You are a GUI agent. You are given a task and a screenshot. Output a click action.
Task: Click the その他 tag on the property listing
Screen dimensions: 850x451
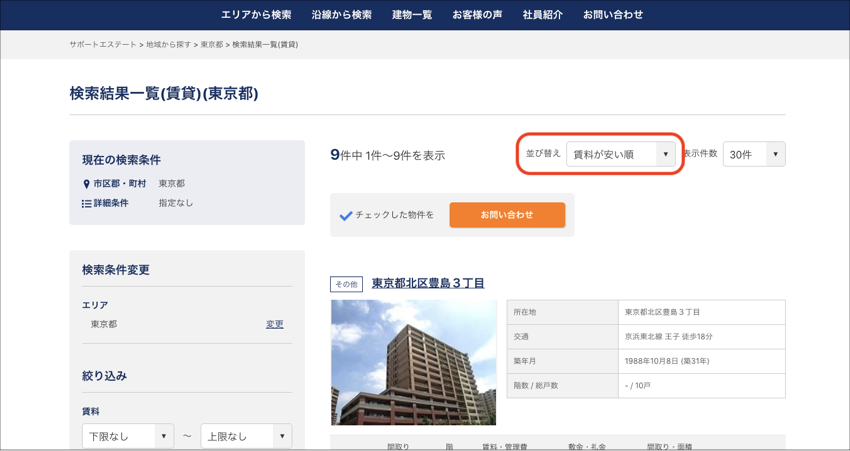click(346, 284)
